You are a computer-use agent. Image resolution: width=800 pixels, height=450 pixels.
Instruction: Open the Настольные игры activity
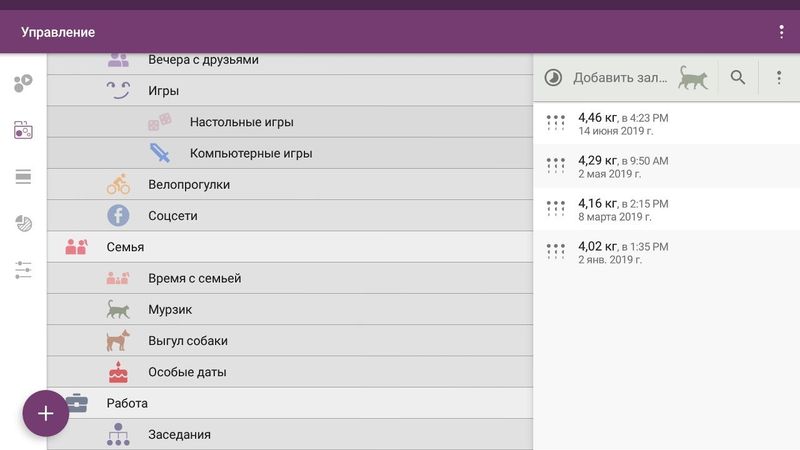(x=290, y=122)
